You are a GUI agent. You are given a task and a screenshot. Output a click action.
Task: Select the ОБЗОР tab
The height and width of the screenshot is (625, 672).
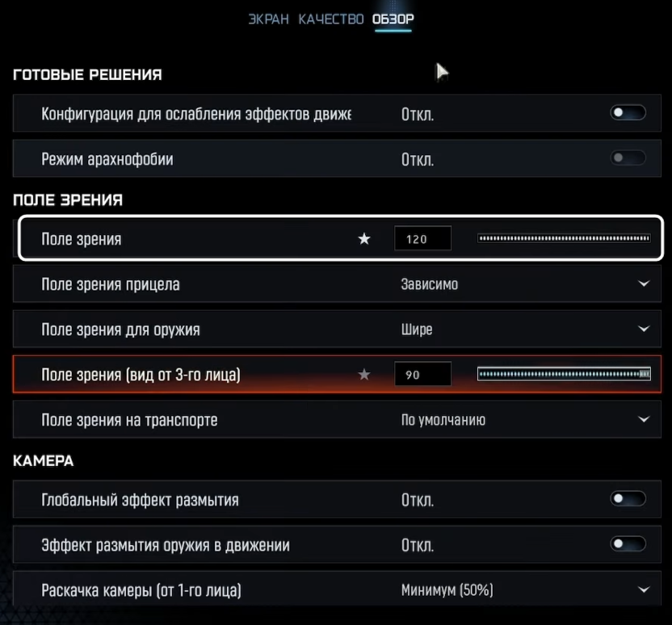393,19
